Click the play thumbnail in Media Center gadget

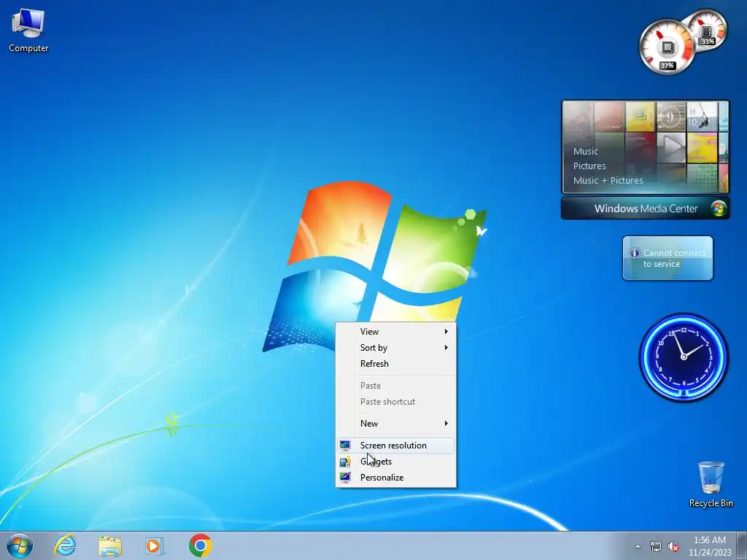pos(671,147)
